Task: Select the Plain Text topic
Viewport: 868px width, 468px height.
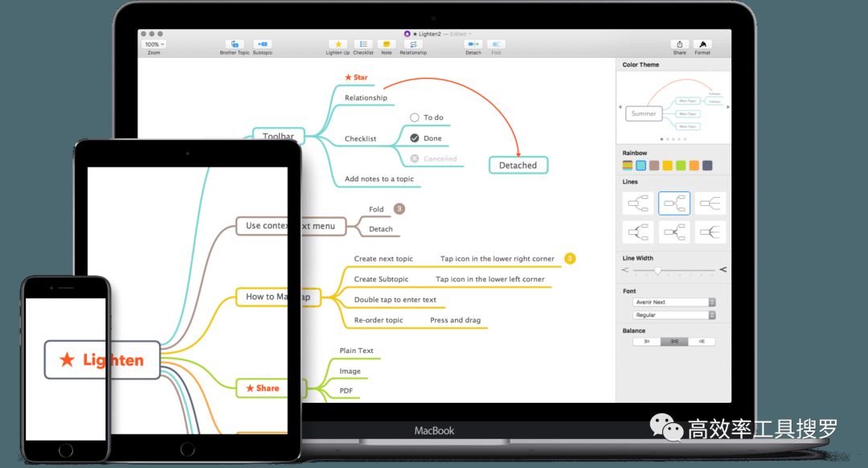Action: [x=357, y=351]
